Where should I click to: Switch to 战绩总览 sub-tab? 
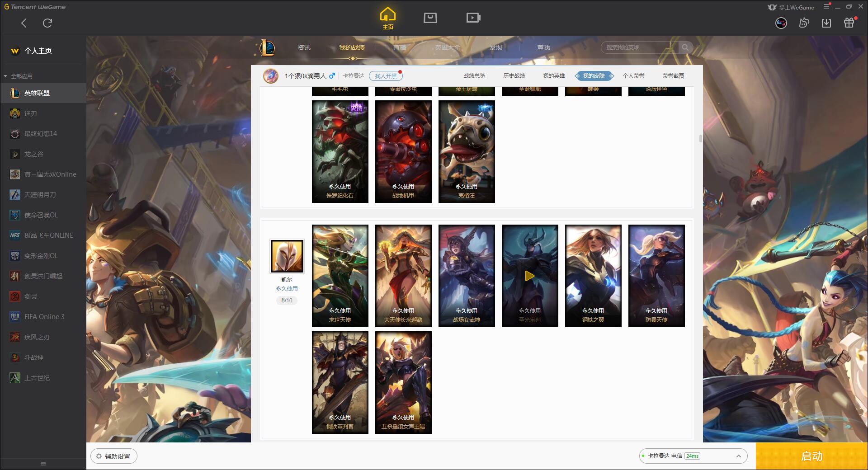click(x=474, y=76)
